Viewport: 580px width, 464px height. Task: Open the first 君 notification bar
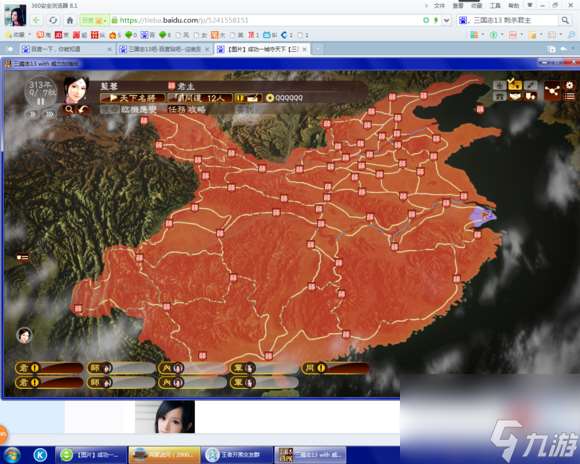pos(49,368)
